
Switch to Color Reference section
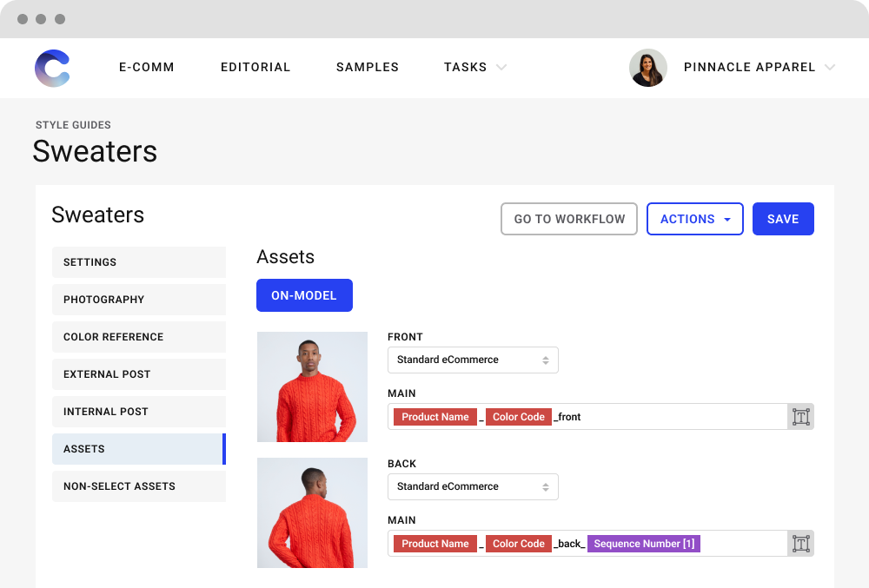click(x=139, y=337)
